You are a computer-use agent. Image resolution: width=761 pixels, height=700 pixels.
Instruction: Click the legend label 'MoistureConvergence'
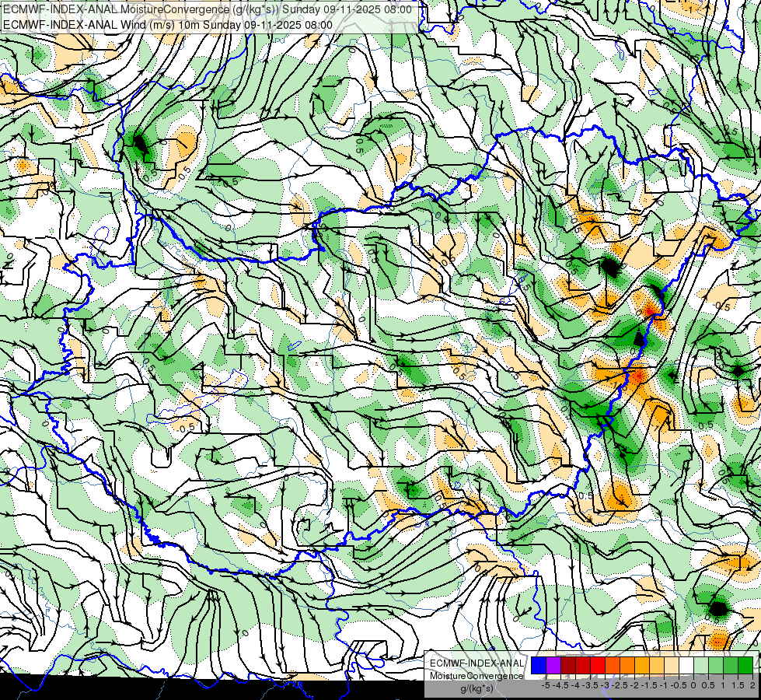click(x=476, y=676)
